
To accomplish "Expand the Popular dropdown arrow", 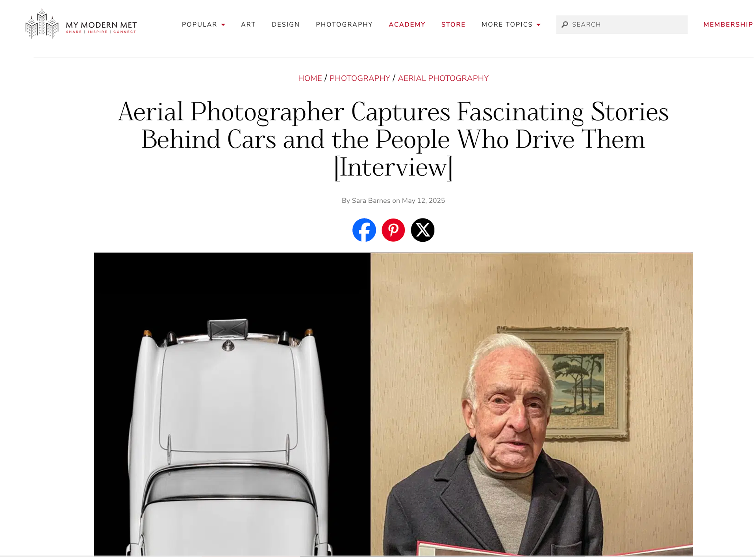I will pyautogui.click(x=223, y=25).
